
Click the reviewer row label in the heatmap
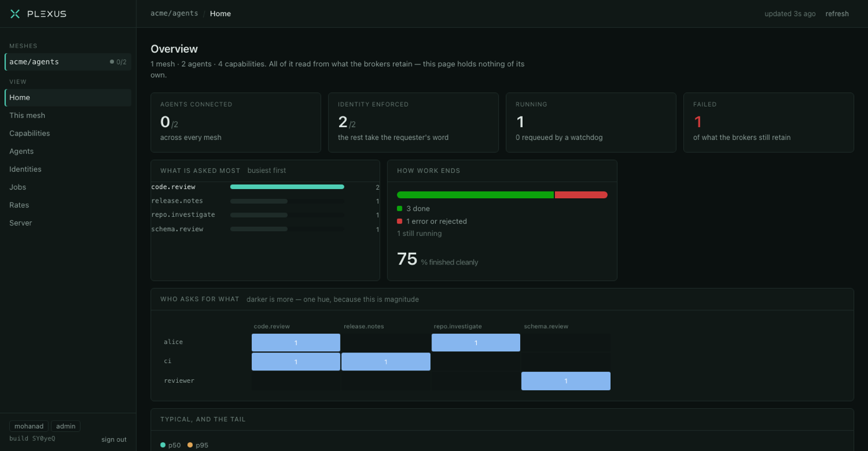pos(179,380)
